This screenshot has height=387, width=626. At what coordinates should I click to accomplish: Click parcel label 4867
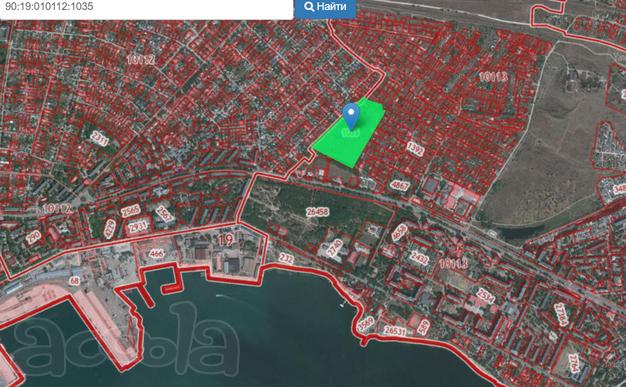(400, 186)
